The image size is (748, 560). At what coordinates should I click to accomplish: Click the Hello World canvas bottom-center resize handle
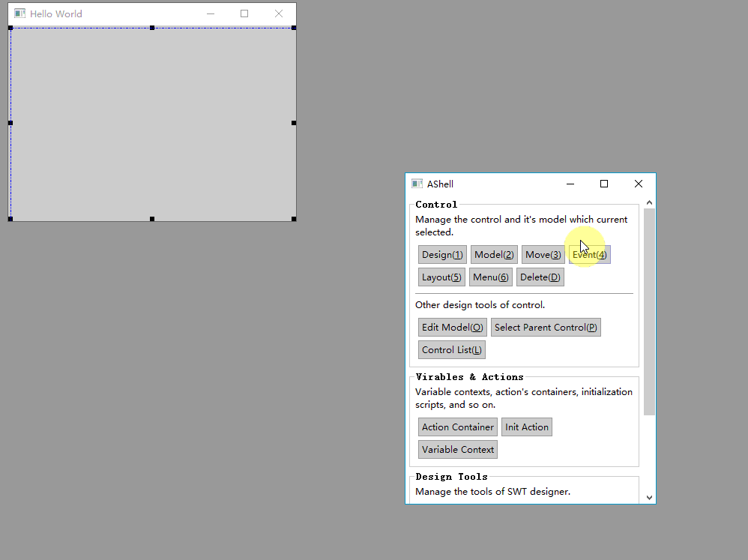(152, 219)
